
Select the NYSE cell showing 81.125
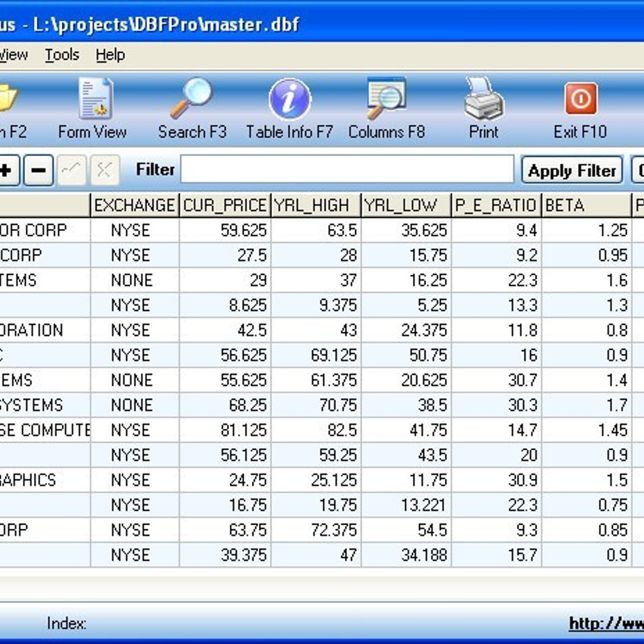pyautogui.click(x=134, y=430)
